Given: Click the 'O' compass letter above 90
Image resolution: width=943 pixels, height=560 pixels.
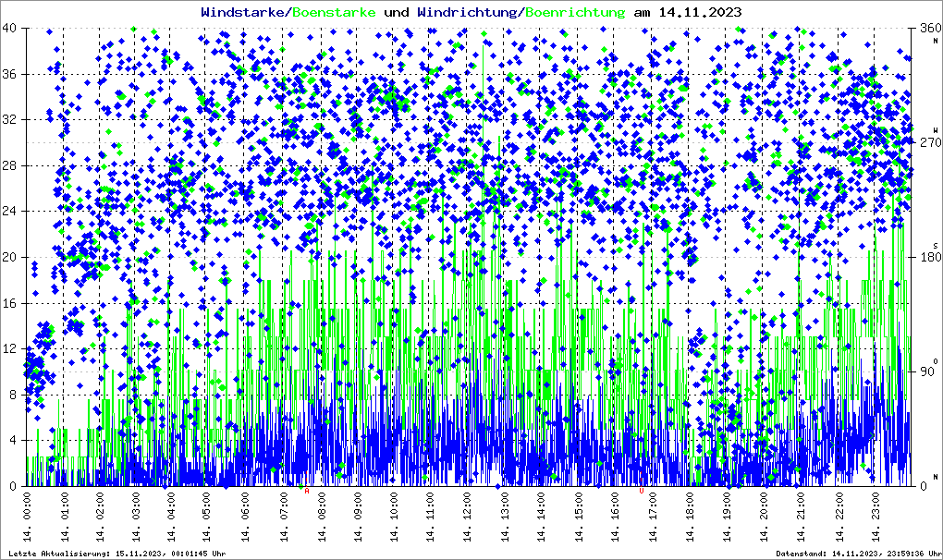Looking at the screenshot, I should coord(936,360).
